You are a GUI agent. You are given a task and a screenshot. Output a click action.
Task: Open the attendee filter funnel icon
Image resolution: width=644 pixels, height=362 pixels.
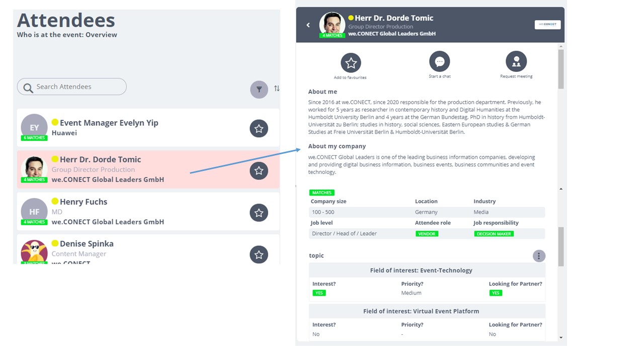click(x=259, y=89)
